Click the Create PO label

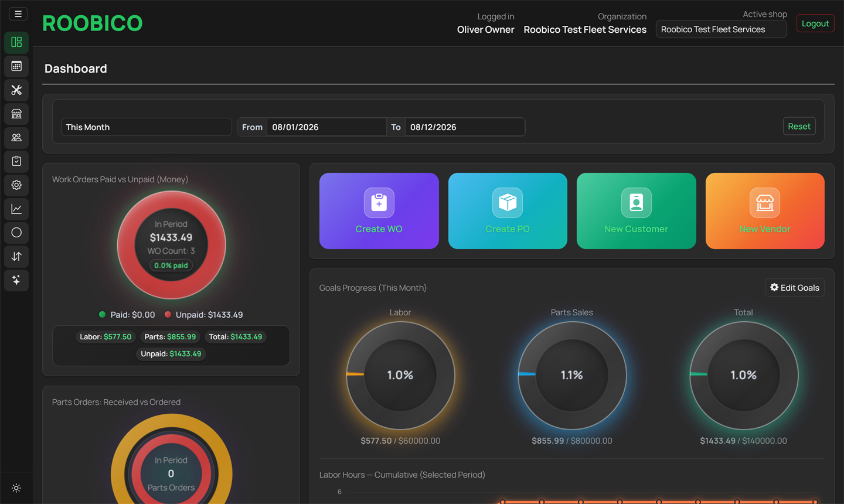point(508,229)
